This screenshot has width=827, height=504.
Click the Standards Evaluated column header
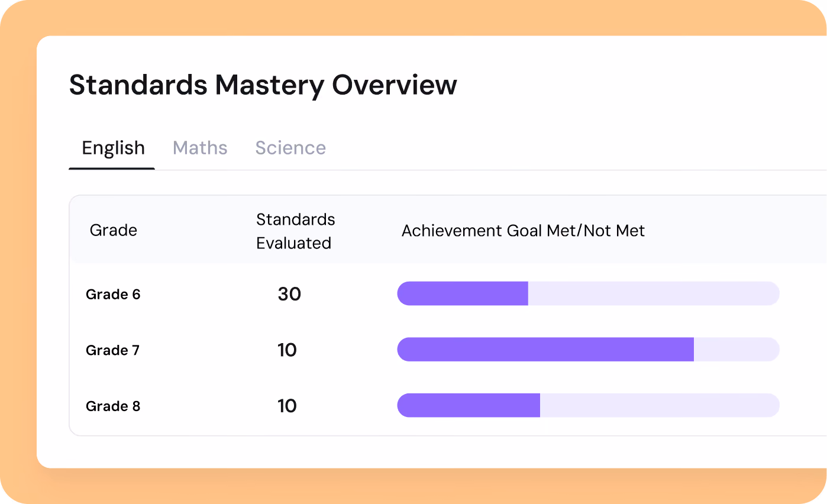[295, 231]
